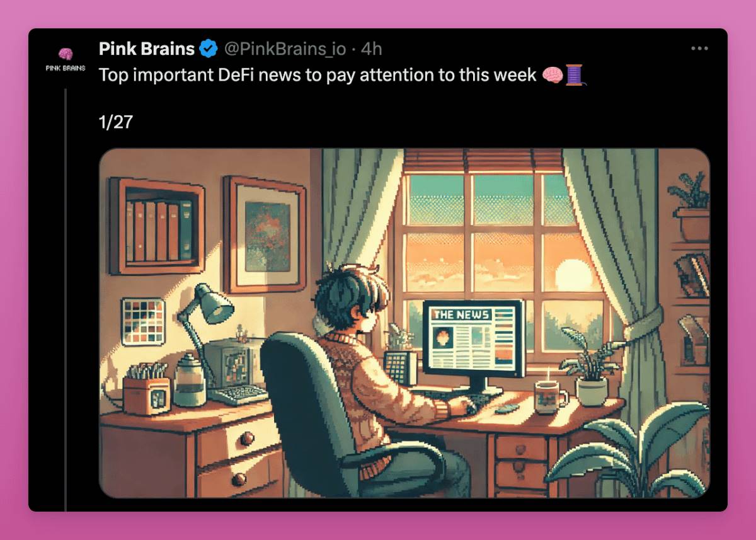Click the purple thread spool emoji
Image resolution: width=756 pixels, height=540 pixels.
coord(573,76)
